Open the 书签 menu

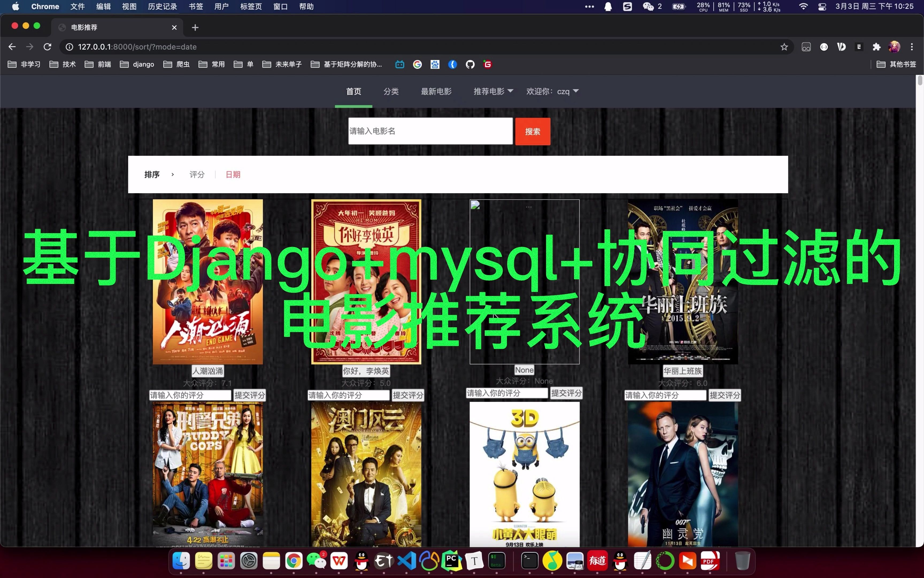tap(196, 6)
